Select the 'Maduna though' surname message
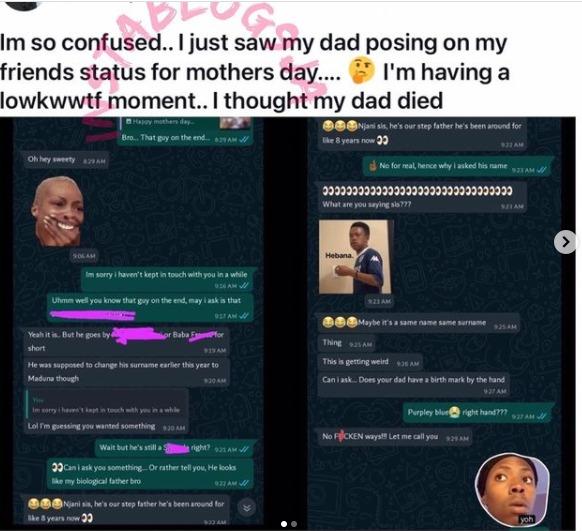Viewport: 582px width, 531px height. [127, 371]
